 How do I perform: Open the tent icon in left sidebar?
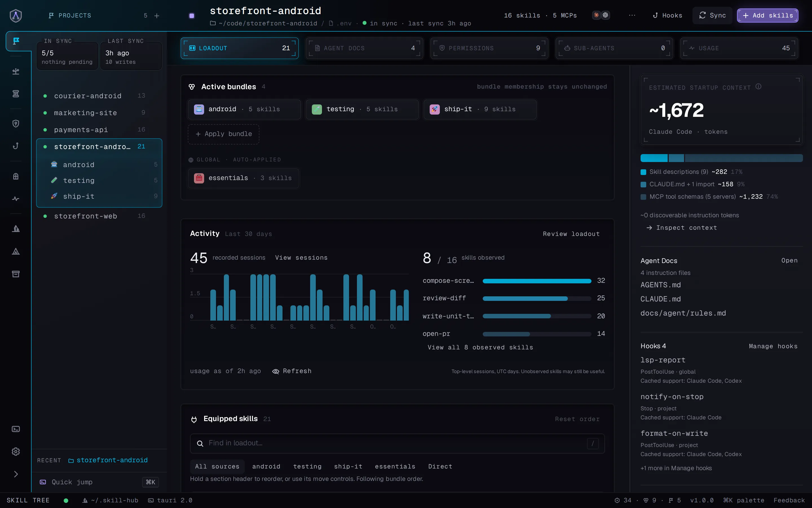(x=16, y=251)
